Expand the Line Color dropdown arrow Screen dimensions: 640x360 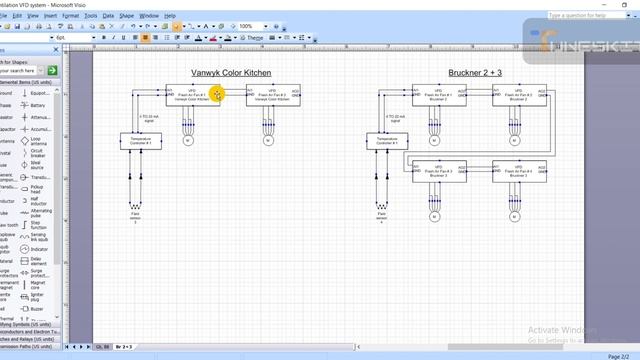click(220, 38)
